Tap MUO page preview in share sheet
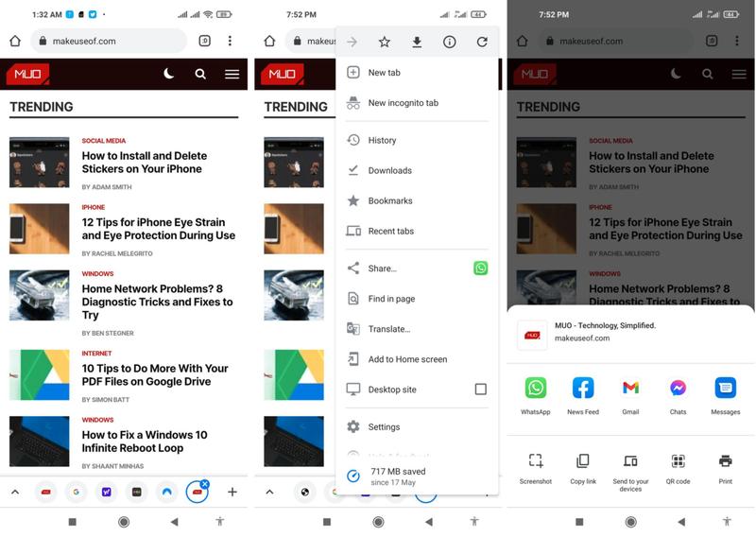Viewport: 756px width, 537px height. pyautogui.click(x=630, y=335)
